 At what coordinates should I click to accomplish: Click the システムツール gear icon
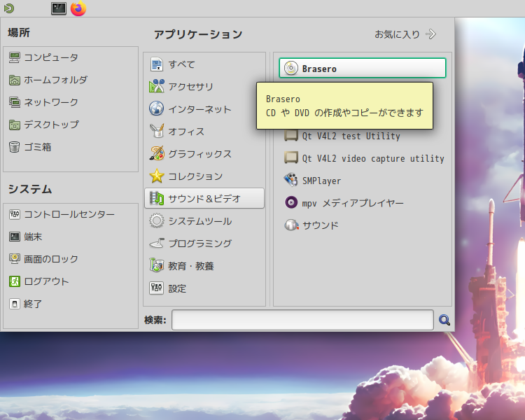(x=156, y=221)
